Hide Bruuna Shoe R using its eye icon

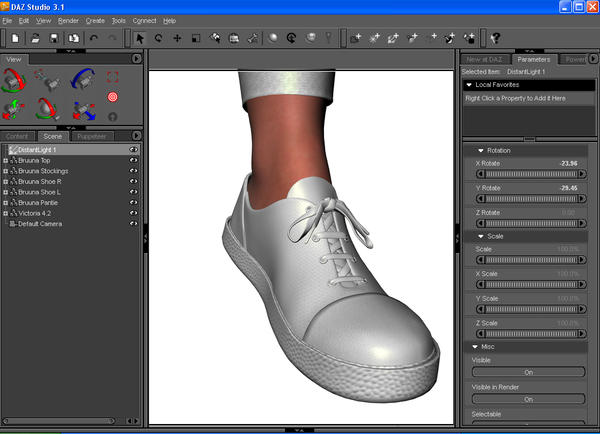[x=133, y=181]
